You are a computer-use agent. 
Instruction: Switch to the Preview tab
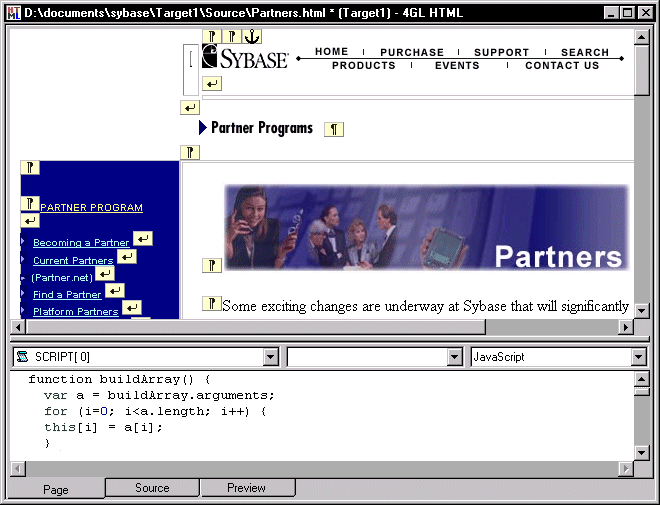(x=247, y=488)
